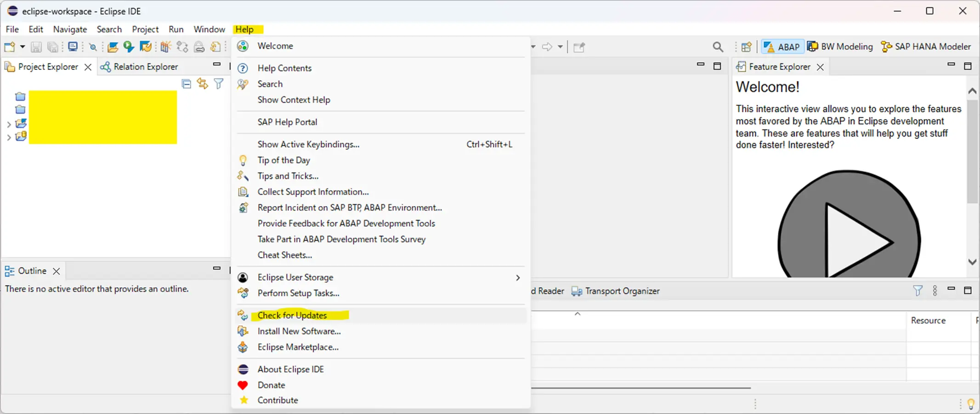Choose Install New Software menu item
Screen dimensions: 980x414
tap(381, 331)
